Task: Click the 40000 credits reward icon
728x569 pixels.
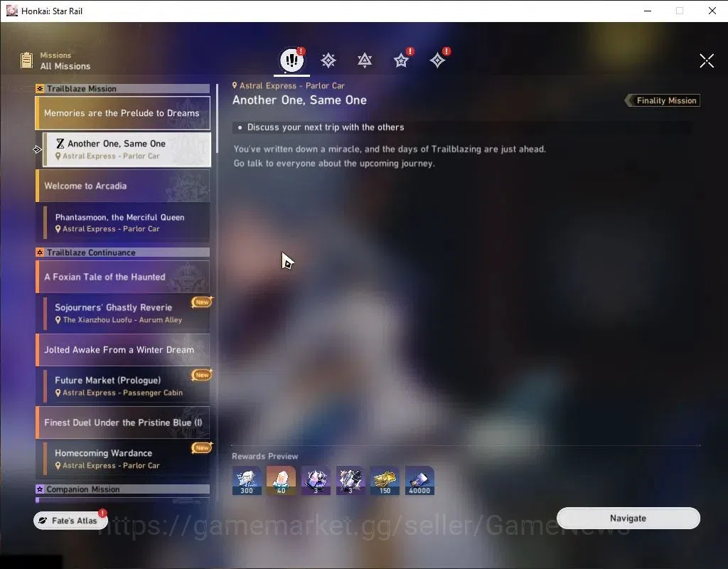Action: click(x=419, y=480)
